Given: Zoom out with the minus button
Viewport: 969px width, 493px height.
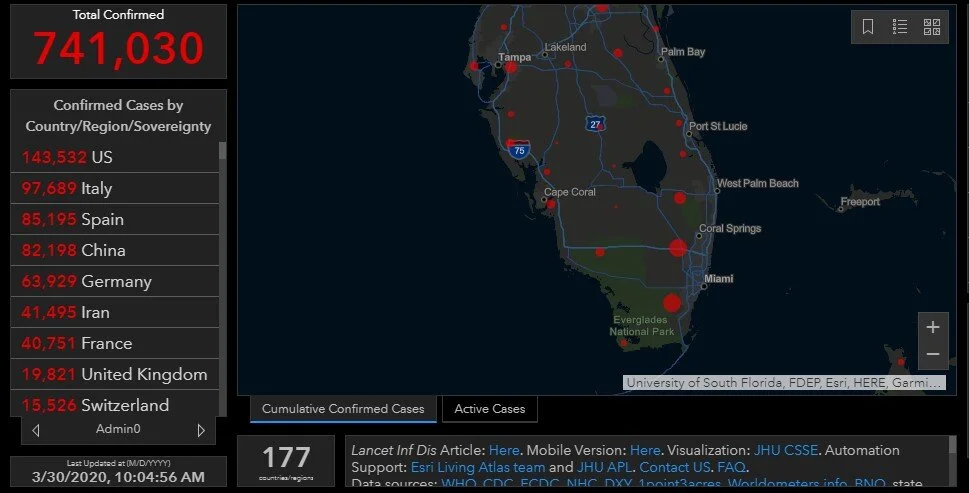Looking at the screenshot, I should pyautogui.click(x=933, y=355).
